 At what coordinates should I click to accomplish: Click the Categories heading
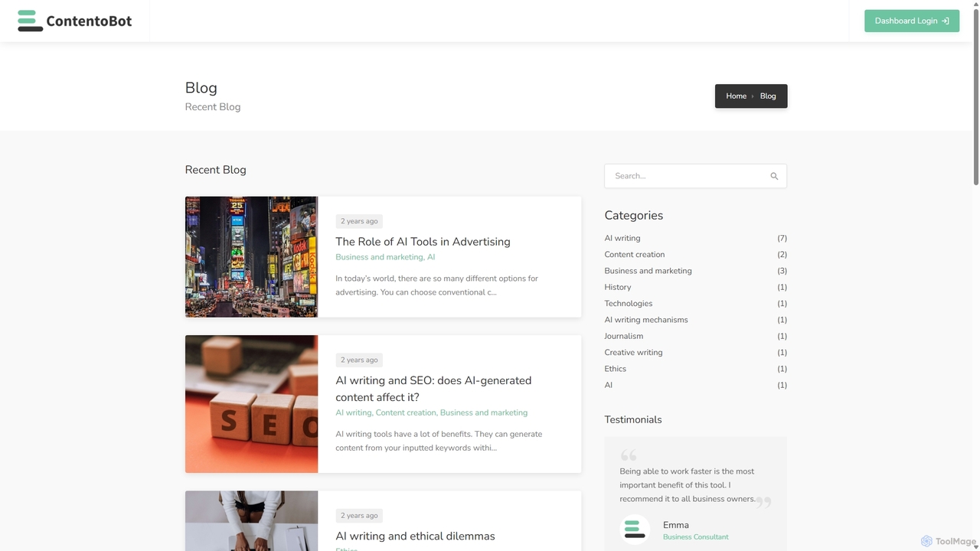[634, 216]
